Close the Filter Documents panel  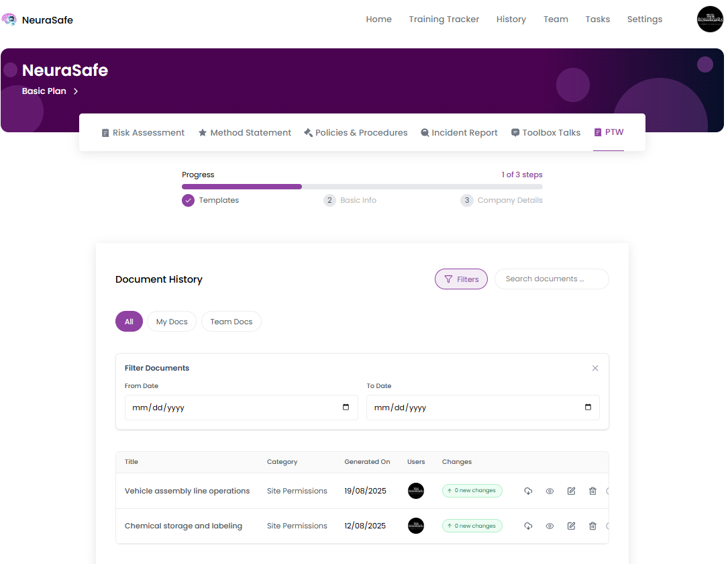595,368
